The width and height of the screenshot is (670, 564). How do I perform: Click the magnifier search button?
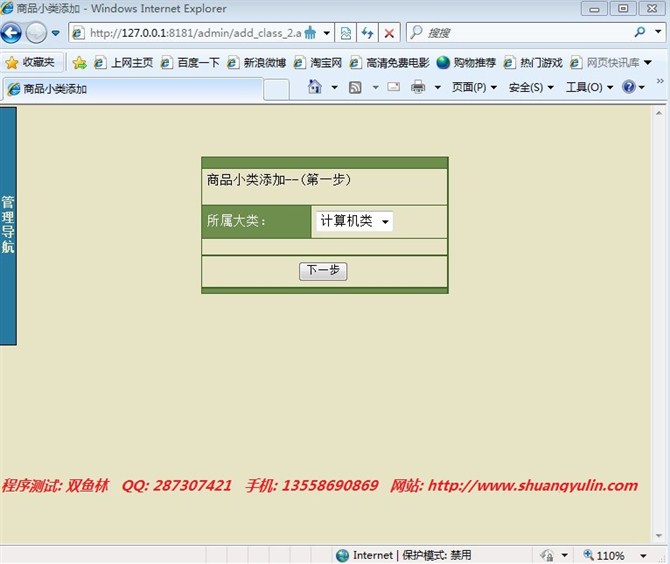[640, 32]
